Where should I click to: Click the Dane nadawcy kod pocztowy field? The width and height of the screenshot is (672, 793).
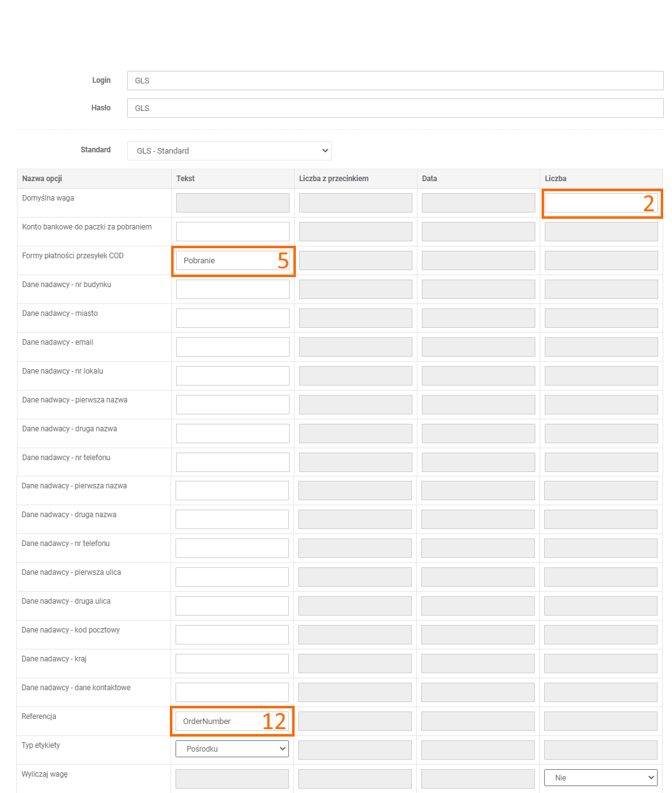click(x=232, y=634)
